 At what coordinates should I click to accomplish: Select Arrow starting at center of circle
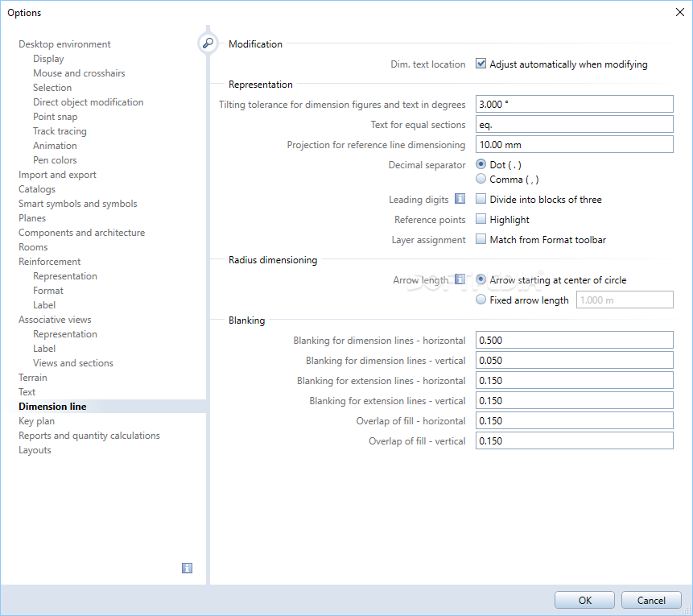(481, 279)
